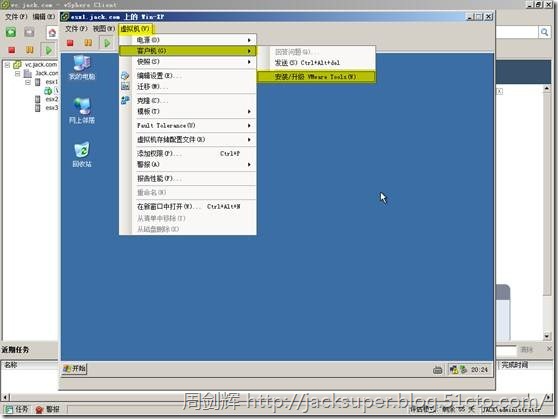Expand the 虚拟机存储配置文件 submenu arrow

click(249, 140)
